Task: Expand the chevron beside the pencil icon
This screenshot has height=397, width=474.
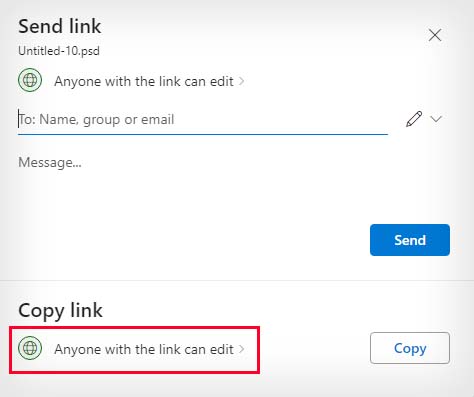Action: click(x=436, y=119)
